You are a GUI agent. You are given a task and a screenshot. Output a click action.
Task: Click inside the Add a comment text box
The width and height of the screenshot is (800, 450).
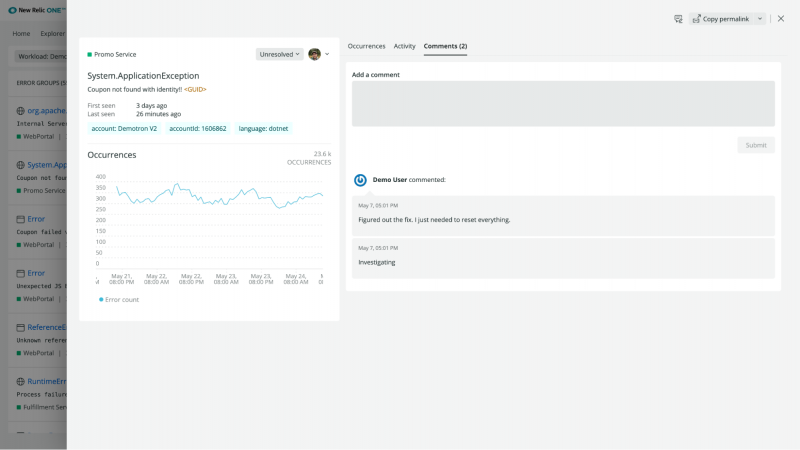[x=563, y=104]
